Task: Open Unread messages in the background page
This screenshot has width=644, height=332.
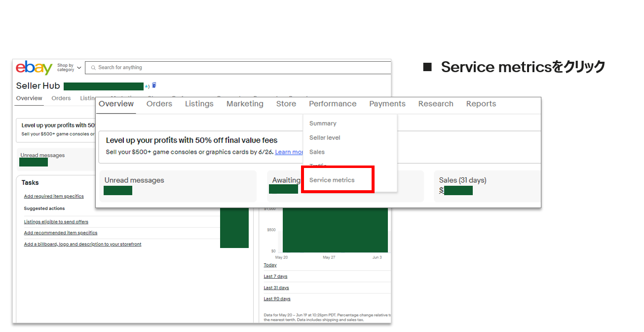Action: point(42,155)
